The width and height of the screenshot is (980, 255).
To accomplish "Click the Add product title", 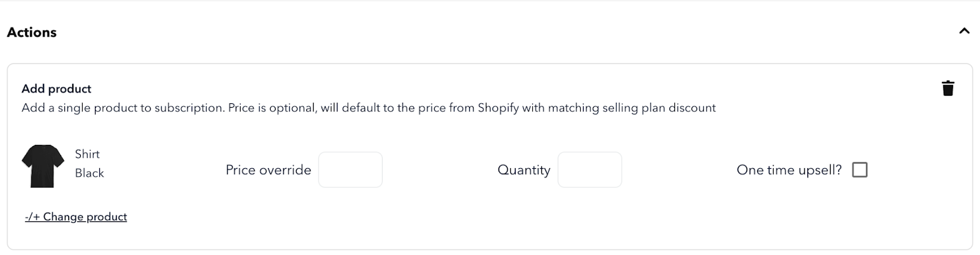I will click(x=56, y=89).
